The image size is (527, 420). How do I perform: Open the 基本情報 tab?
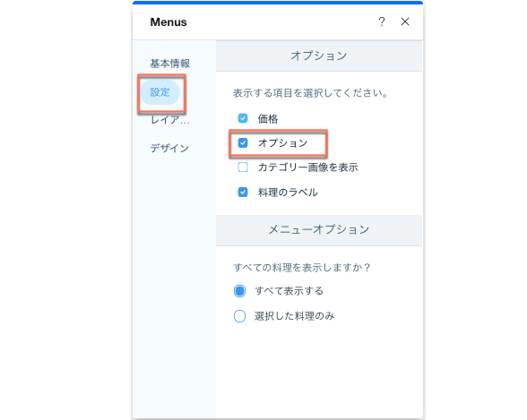point(169,63)
